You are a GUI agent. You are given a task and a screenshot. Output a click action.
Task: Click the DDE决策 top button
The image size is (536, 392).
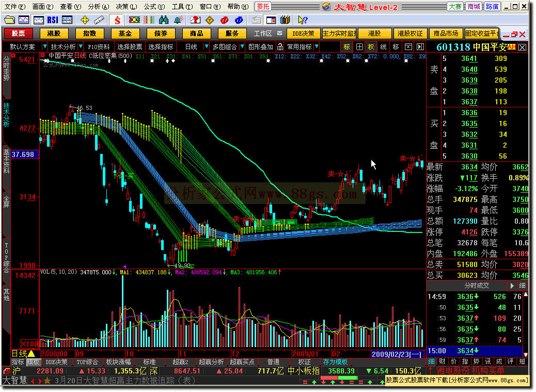pyautogui.click(x=304, y=34)
